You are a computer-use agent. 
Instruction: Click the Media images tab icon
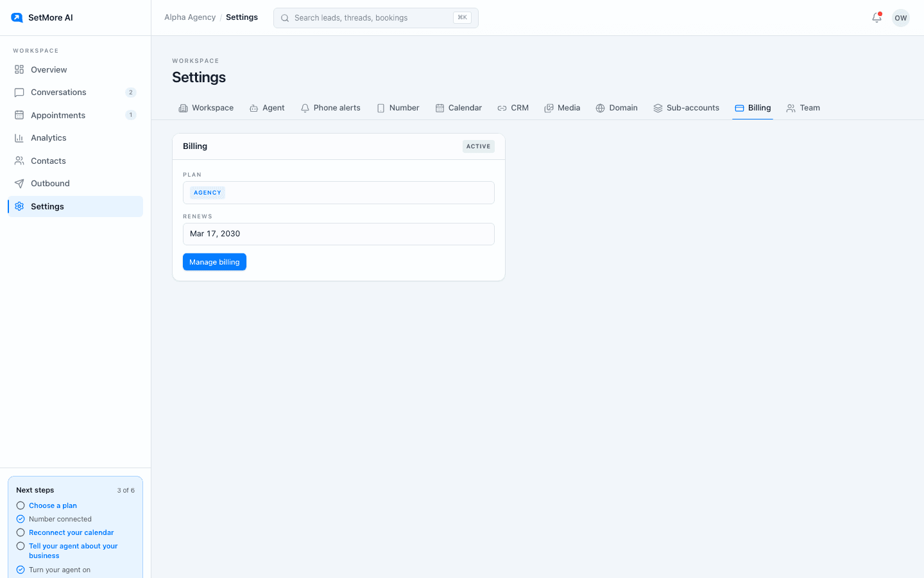click(549, 108)
